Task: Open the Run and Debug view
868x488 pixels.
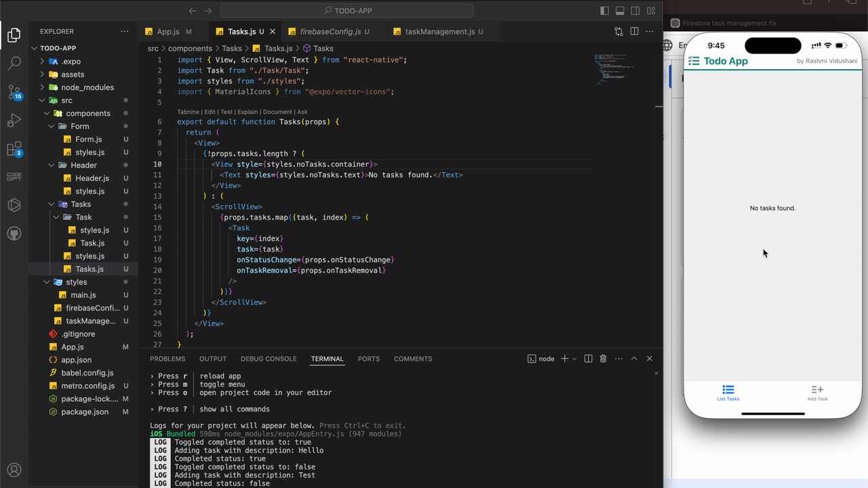Action: point(14,121)
